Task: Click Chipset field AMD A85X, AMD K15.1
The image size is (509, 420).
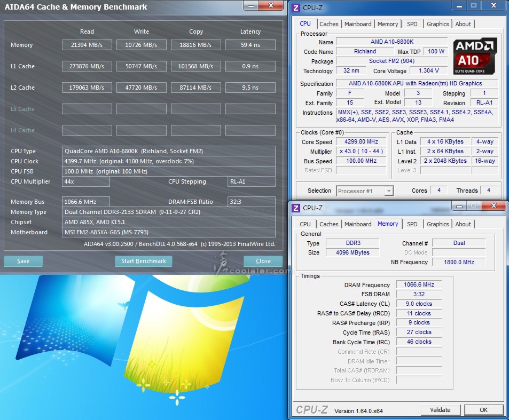Action: point(168,222)
